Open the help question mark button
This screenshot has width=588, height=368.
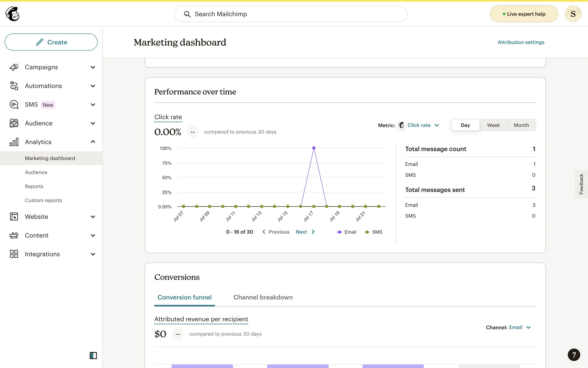coord(574,355)
